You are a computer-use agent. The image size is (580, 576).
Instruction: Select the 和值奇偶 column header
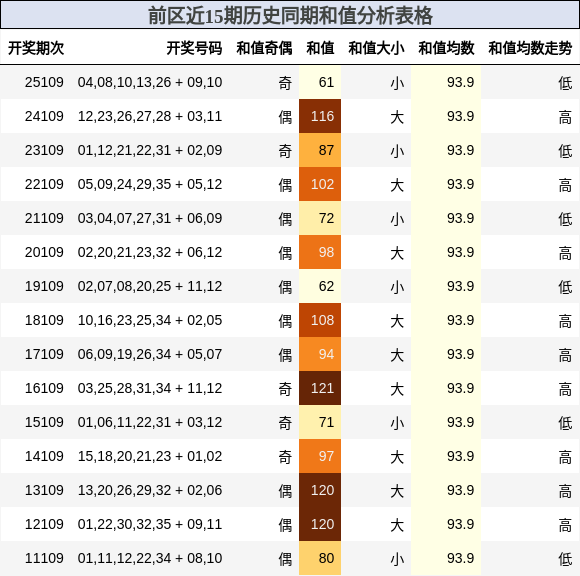(264, 48)
